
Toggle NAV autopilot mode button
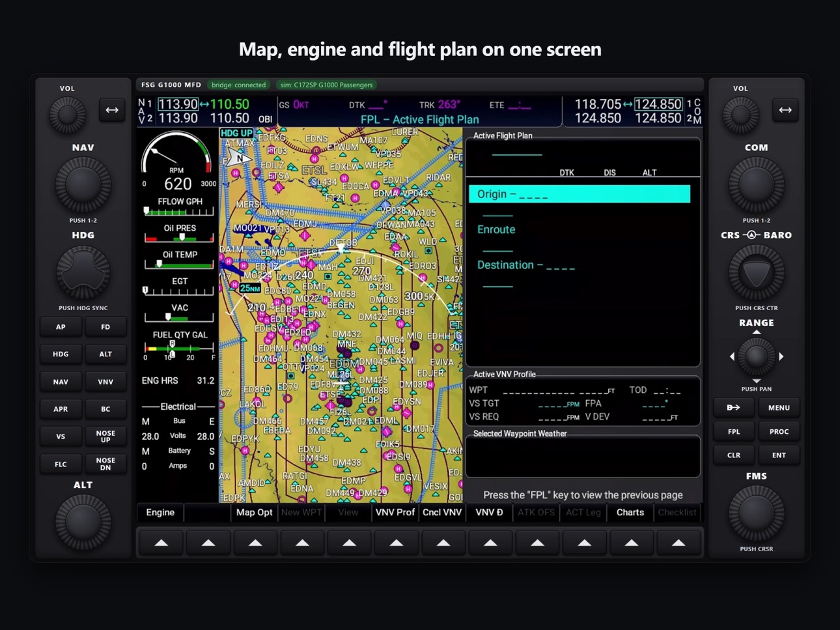click(x=61, y=382)
